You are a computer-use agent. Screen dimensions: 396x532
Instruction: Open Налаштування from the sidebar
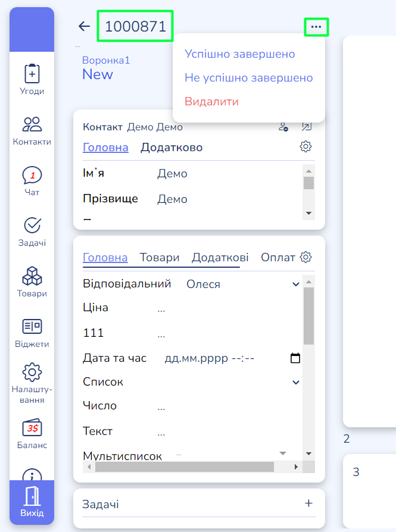point(32,383)
